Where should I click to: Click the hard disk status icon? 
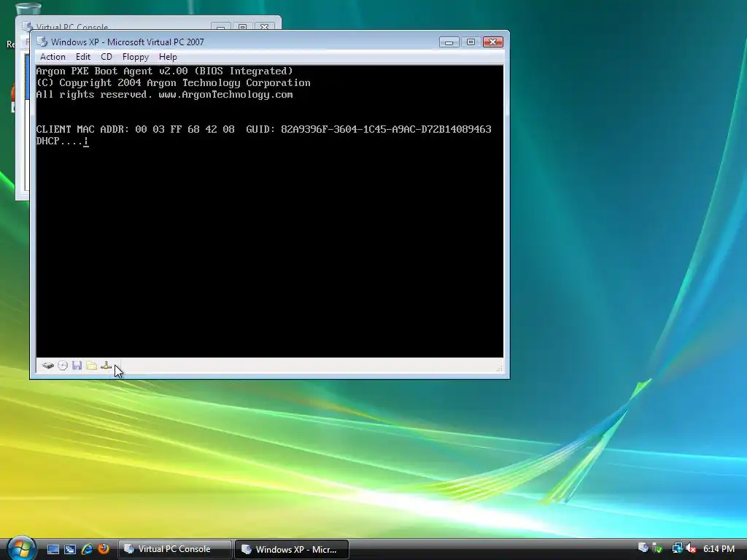click(47, 366)
